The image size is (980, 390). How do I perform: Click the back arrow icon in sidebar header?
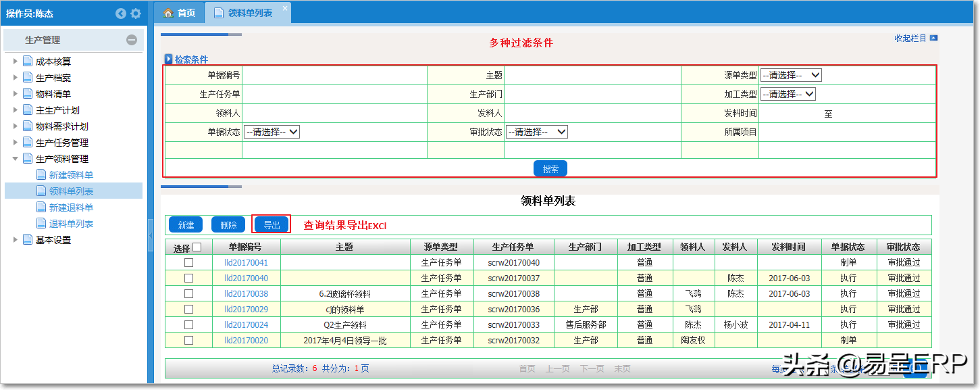point(121,14)
